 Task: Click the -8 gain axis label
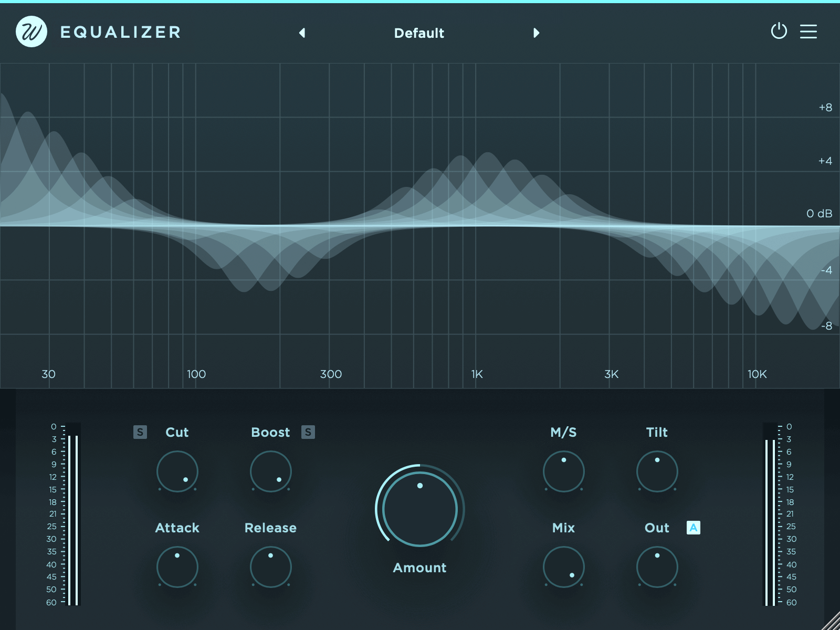827,326
